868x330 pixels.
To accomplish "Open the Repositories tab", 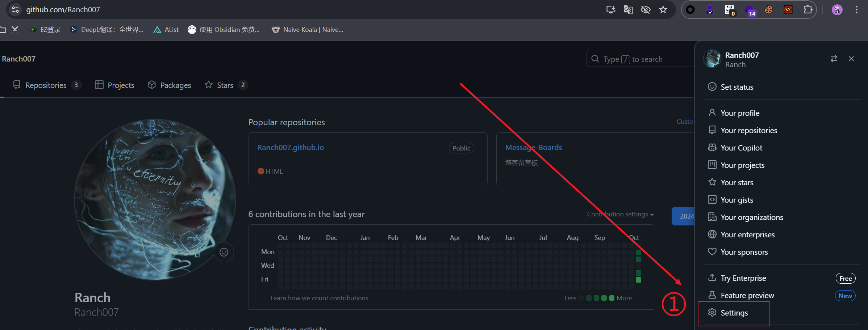I will click(x=46, y=85).
